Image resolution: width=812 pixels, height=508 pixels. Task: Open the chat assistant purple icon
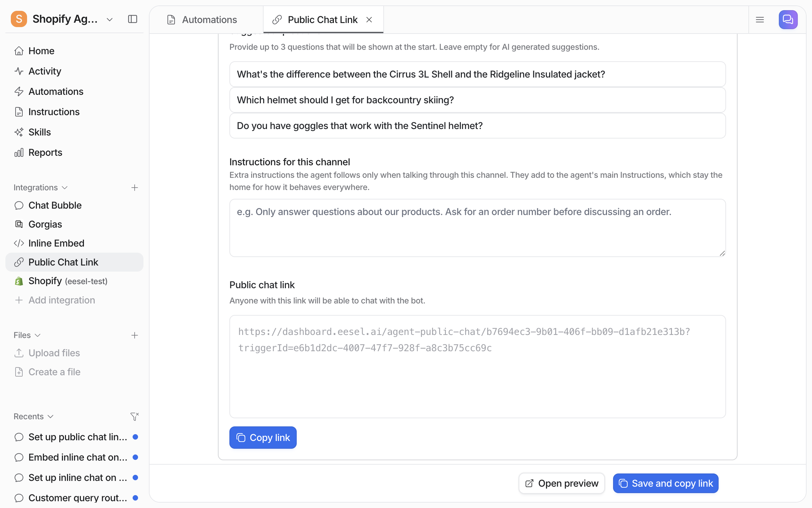tap(788, 20)
